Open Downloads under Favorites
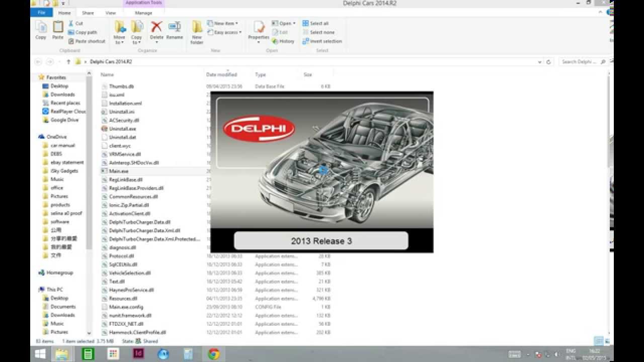Image resolution: width=644 pixels, height=362 pixels. pos(62,95)
